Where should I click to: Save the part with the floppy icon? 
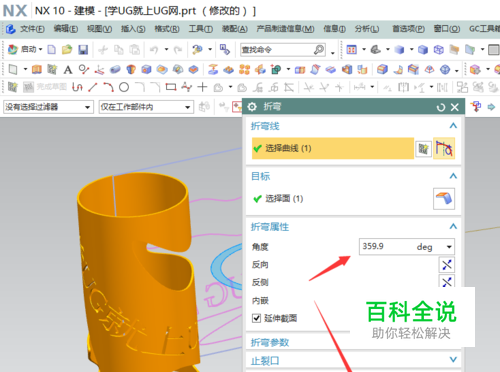pos(83,50)
